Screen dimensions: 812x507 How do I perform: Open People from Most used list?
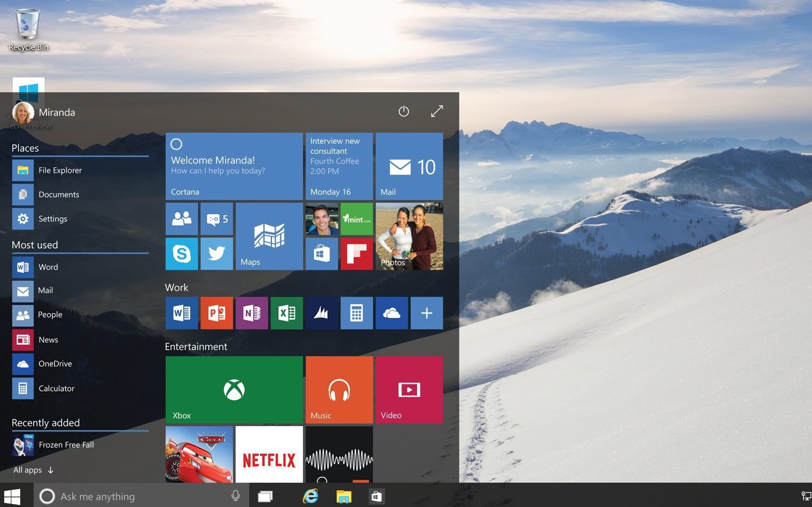(x=80, y=315)
